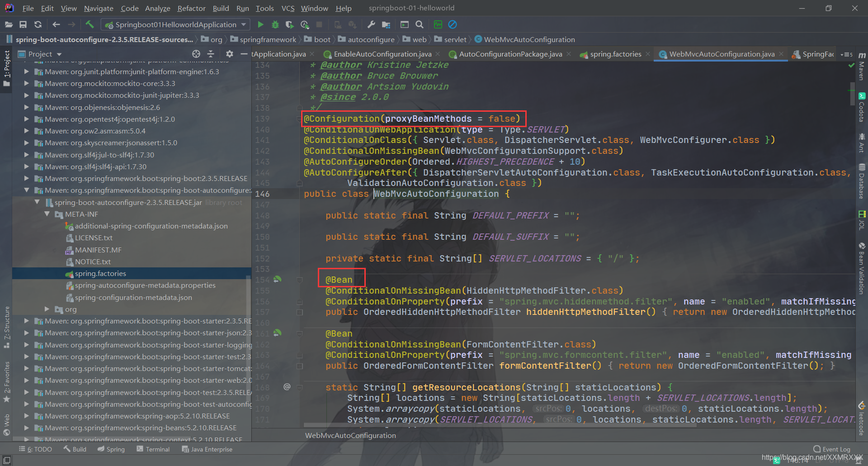
Task: Click Select Opened File crosshair icon
Action: pyautogui.click(x=196, y=54)
